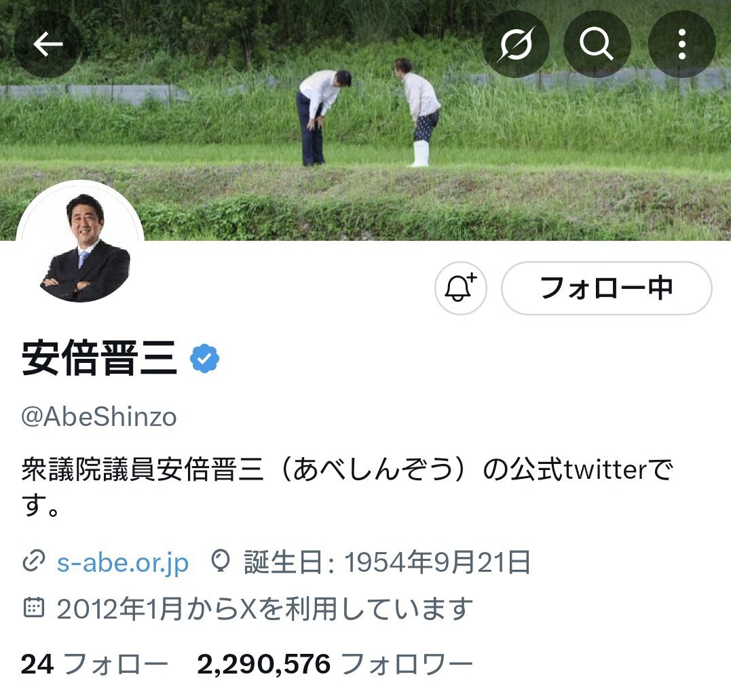This screenshot has width=731, height=700.
Task: Open Grok via the slashed-circle icon
Action: click(515, 44)
